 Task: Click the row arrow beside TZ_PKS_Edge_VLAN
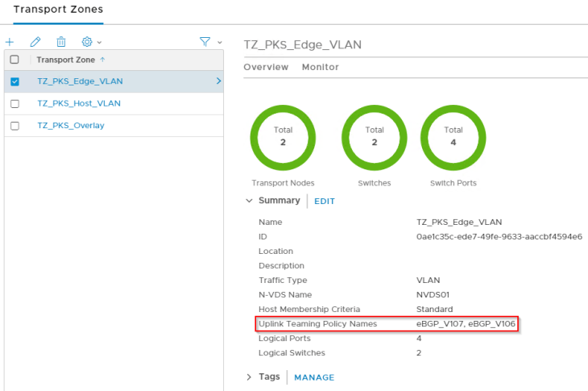coord(218,81)
